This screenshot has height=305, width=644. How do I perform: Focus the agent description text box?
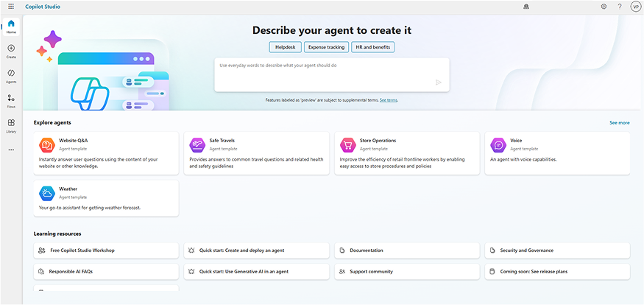click(332, 74)
